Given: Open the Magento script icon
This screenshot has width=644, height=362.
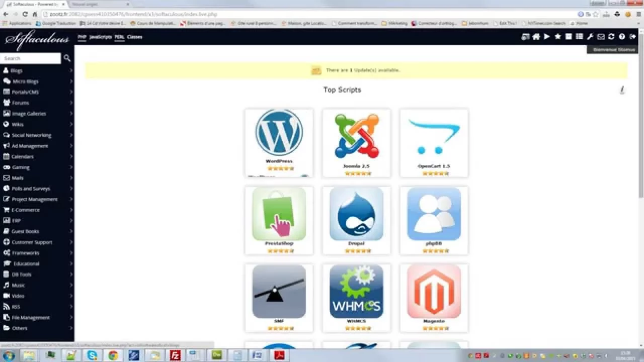Looking at the screenshot, I should pyautogui.click(x=434, y=292).
